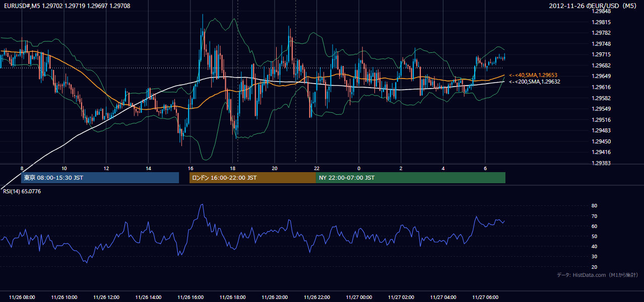Viewport: 644px width, 302px height.
Task: Click hour tick 2 under the price chart
Action: (401, 168)
